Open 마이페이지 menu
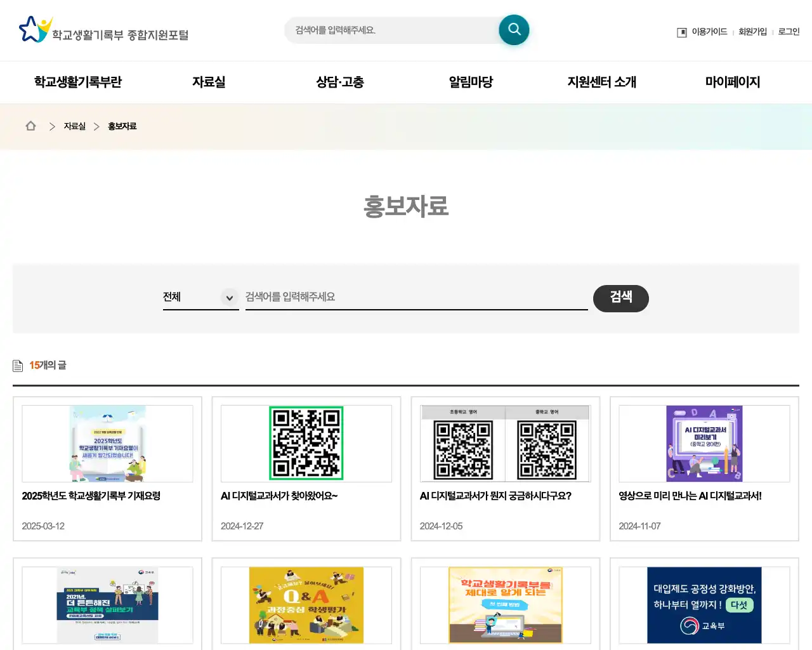 (733, 82)
